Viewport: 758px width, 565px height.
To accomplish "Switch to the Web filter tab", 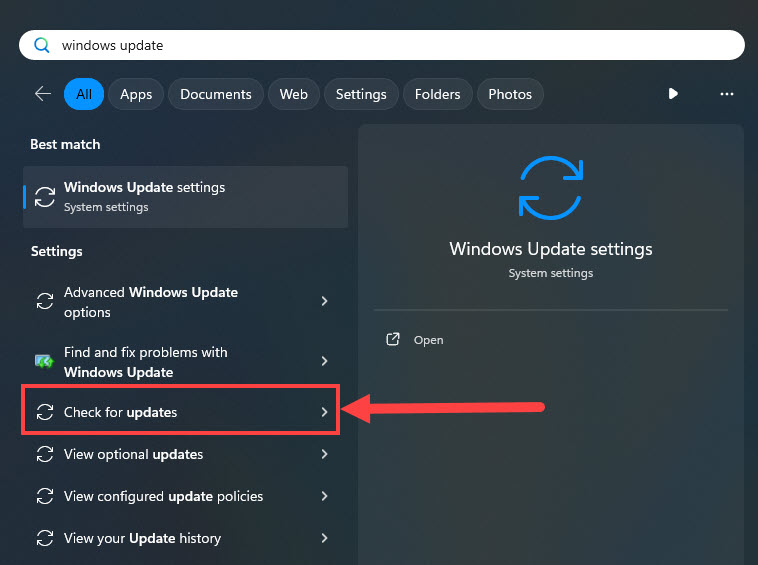I will pyautogui.click(x=293, y=94).
